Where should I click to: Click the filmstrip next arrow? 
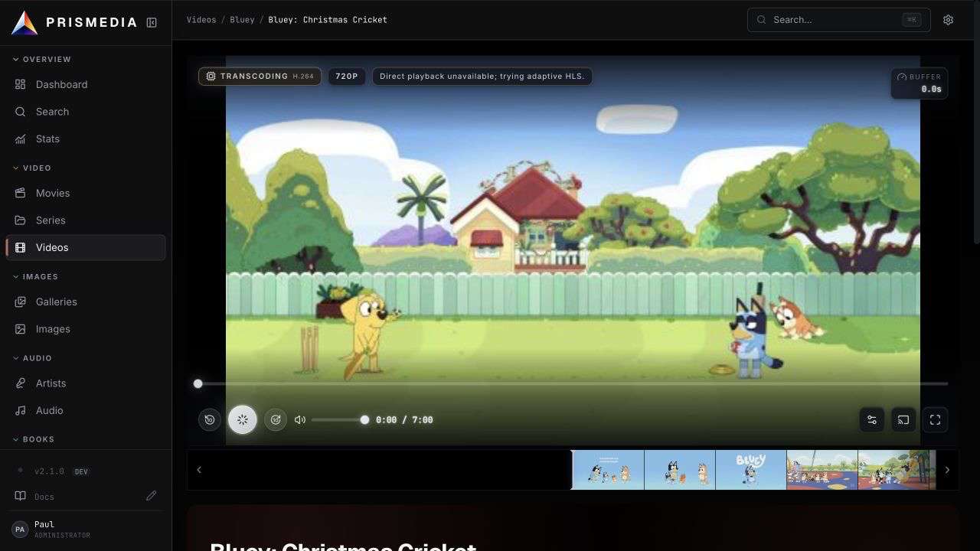[x=947, y=470]
